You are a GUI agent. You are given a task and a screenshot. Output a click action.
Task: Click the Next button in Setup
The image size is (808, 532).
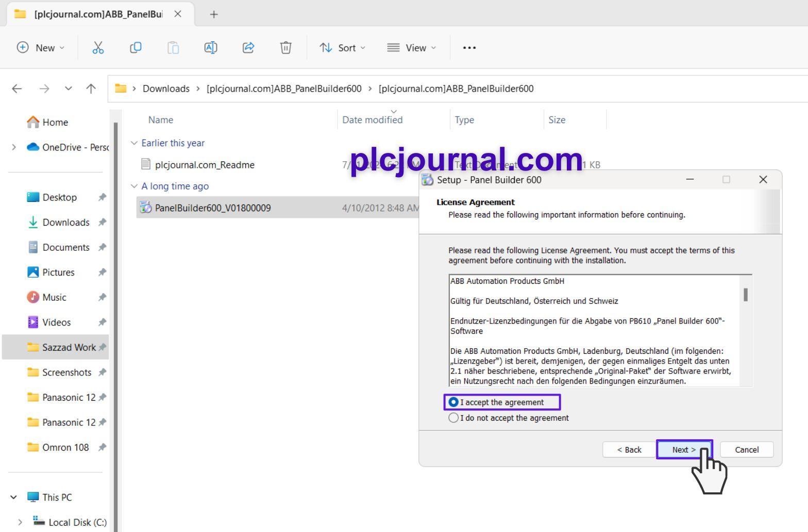click(x=684, y=450)
